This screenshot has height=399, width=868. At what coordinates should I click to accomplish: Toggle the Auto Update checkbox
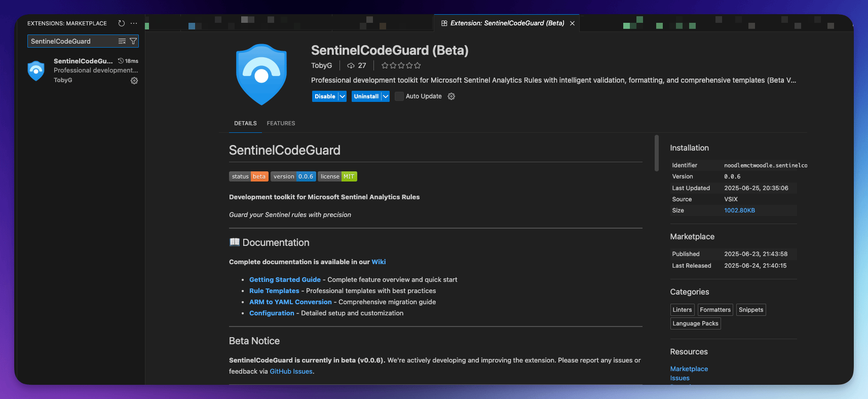click(x=399, y=96)
